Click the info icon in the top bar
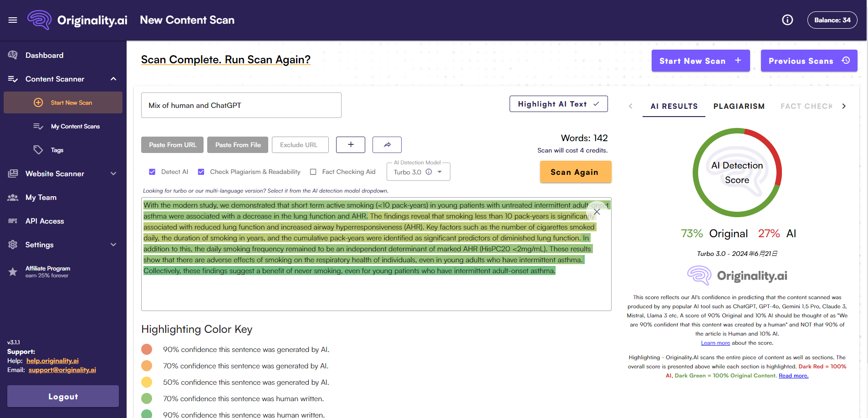Image resolution: width=868 pixels, height=418 pixels. pos(787,20)
